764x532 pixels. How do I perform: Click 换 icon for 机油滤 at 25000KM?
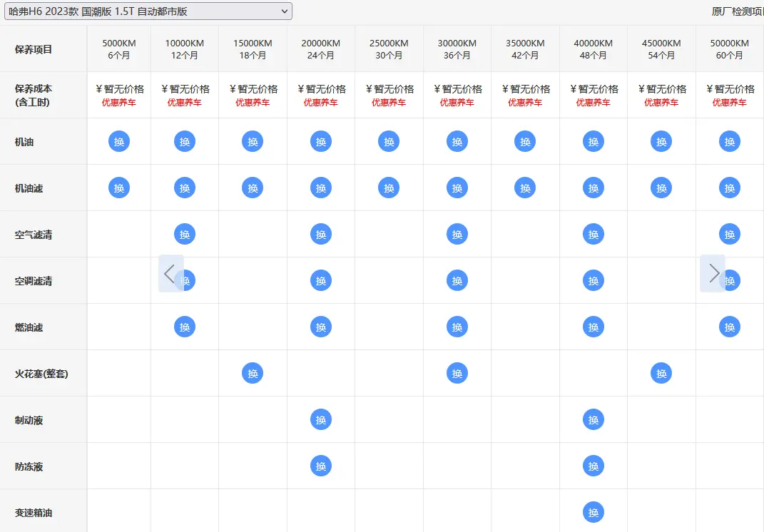tap(389, 188)
